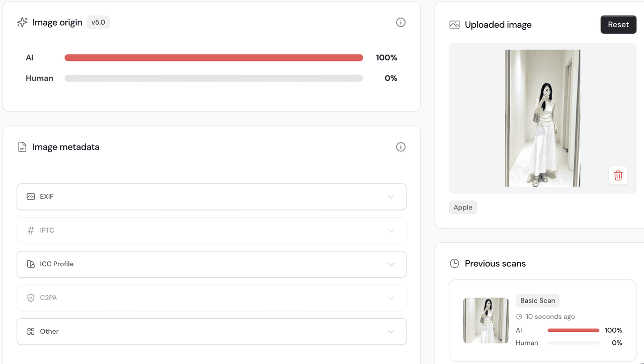
Task: Click the document icon beside Image metadata
Action: pos(22,147)
